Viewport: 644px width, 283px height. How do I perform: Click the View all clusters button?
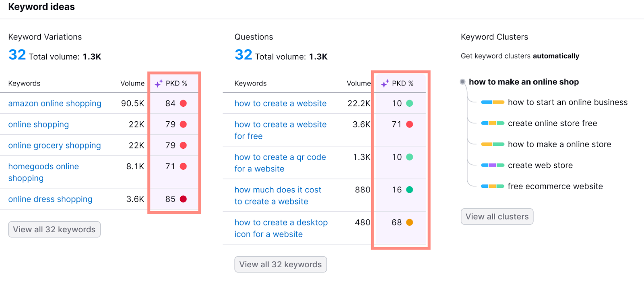(x=497, y=216)
